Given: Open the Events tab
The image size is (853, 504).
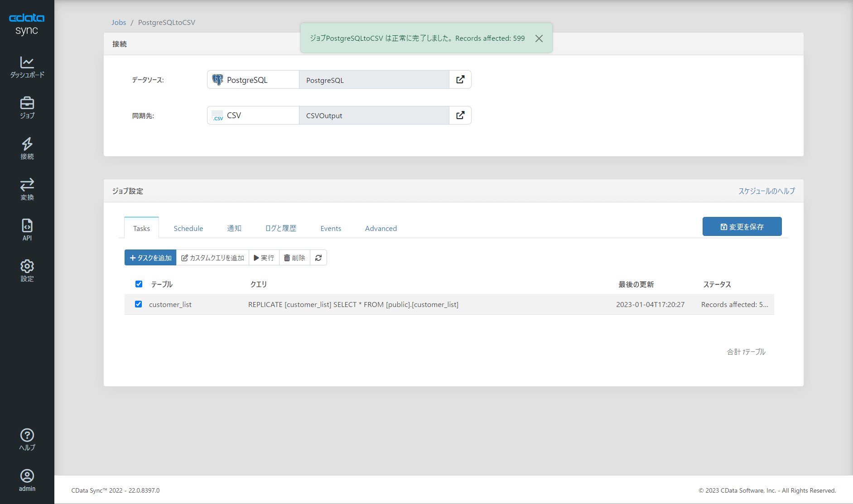Looking at the screenshot, I should [331, 228].
